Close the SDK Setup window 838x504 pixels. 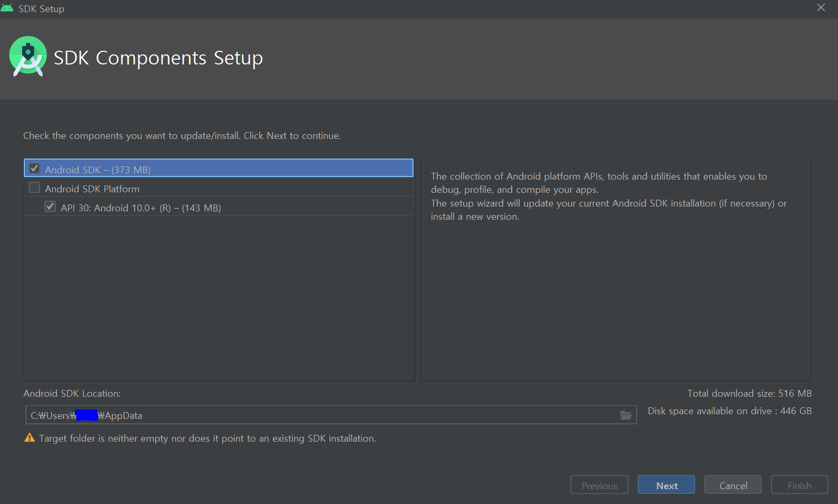coord(821,7)
